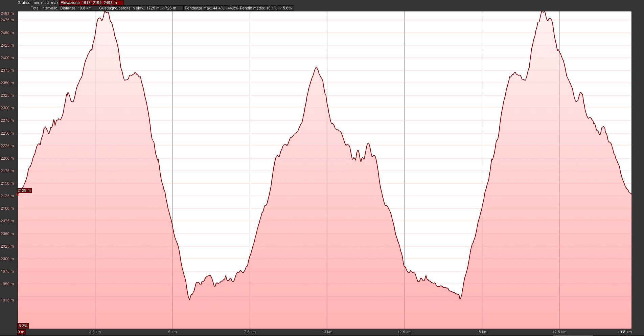The width and height of the screenshot is (644, 336).
Task: Click the 2300 m elevation axis label
Action: [7, 108]
